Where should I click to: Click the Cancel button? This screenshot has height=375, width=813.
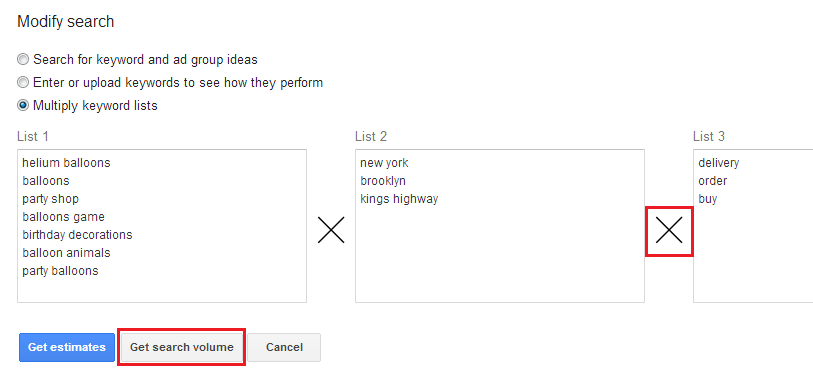[x=284, y=347]
